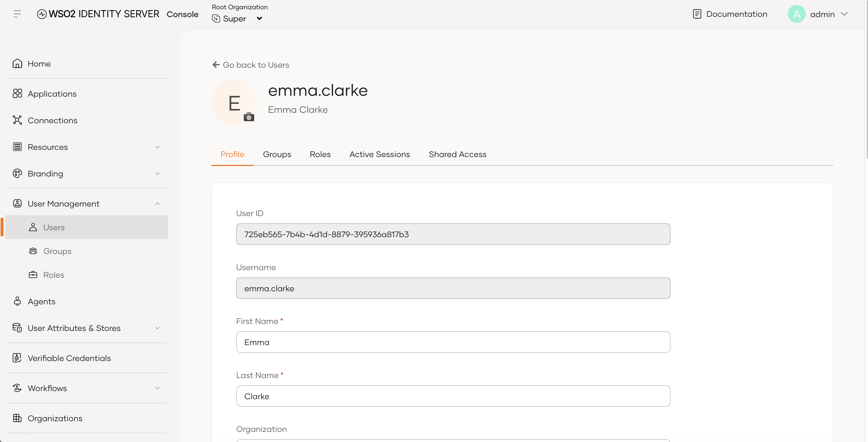Click the back arrow icon
Image resolution: width=868 pixels, height=442 pixels.
click(216, 65)
